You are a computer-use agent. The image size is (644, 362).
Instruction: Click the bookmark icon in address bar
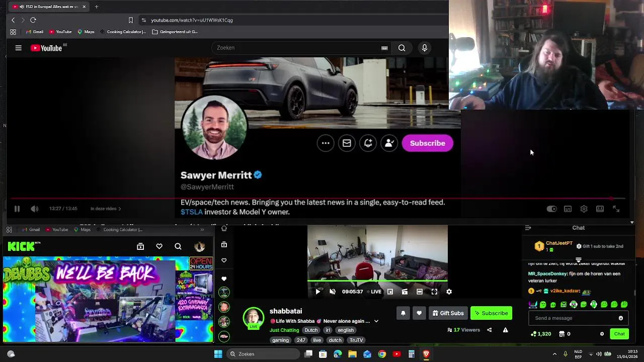pyautogui.click(x=131, y=20)
